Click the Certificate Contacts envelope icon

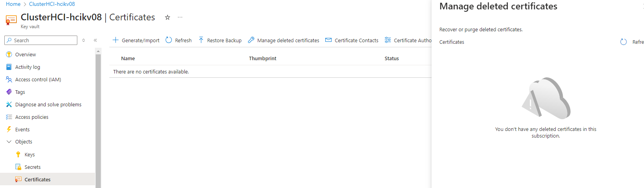[328, 40]
